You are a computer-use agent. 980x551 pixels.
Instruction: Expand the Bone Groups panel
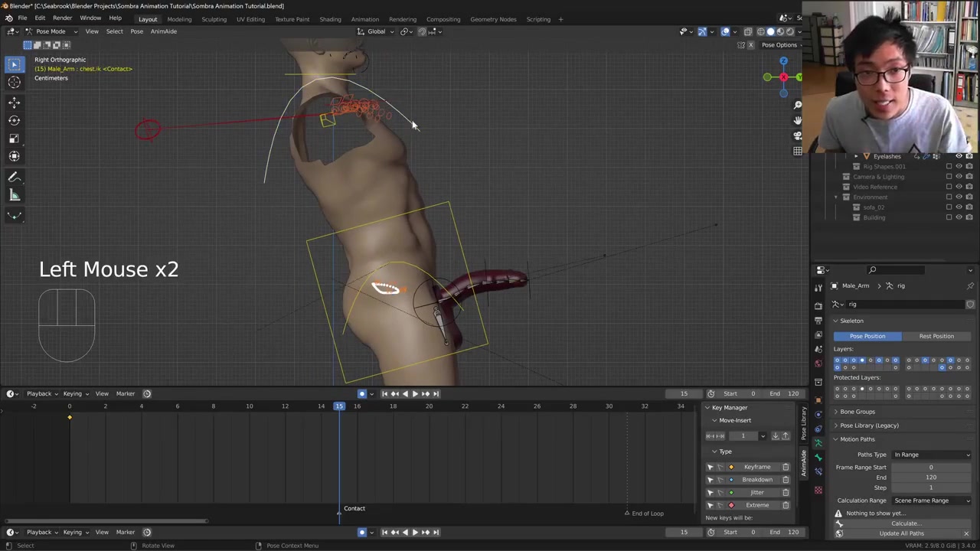(857, 412)
